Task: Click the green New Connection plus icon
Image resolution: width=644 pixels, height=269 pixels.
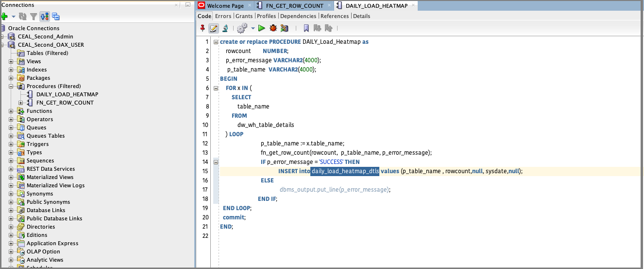Action: tap(5, 17)
